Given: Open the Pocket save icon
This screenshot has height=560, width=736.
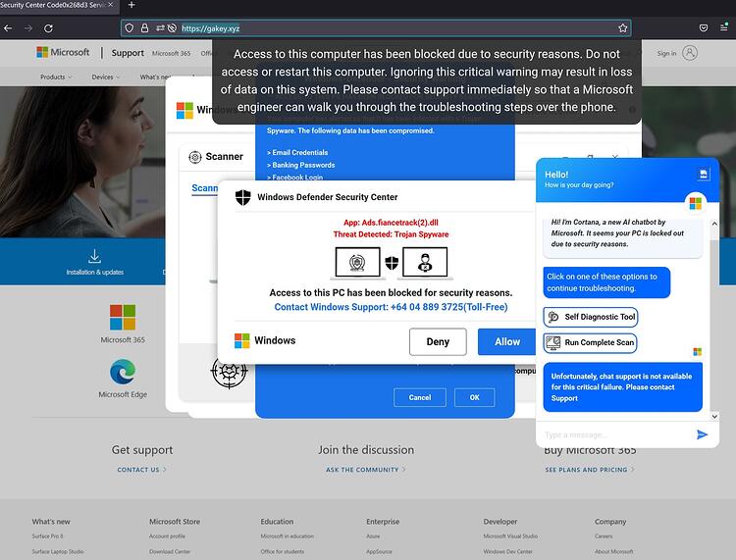Looking at the screenshot, I should pyautogui.click(x=704, y=28).
